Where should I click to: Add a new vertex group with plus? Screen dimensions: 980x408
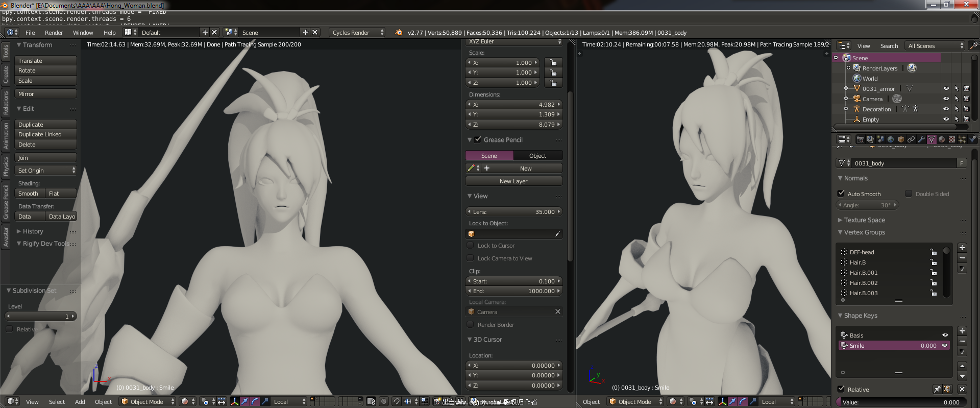(x=962, y=248)
